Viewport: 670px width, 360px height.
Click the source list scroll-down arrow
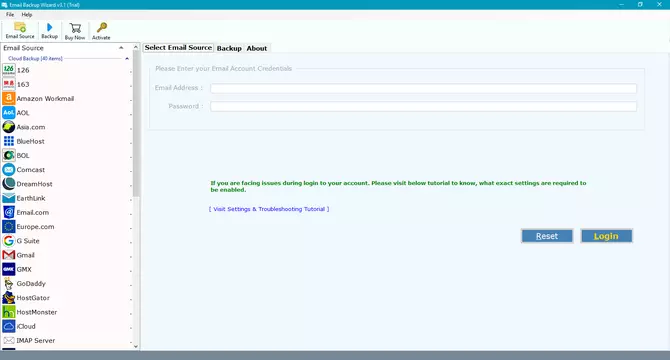click(x=136, y=346)
